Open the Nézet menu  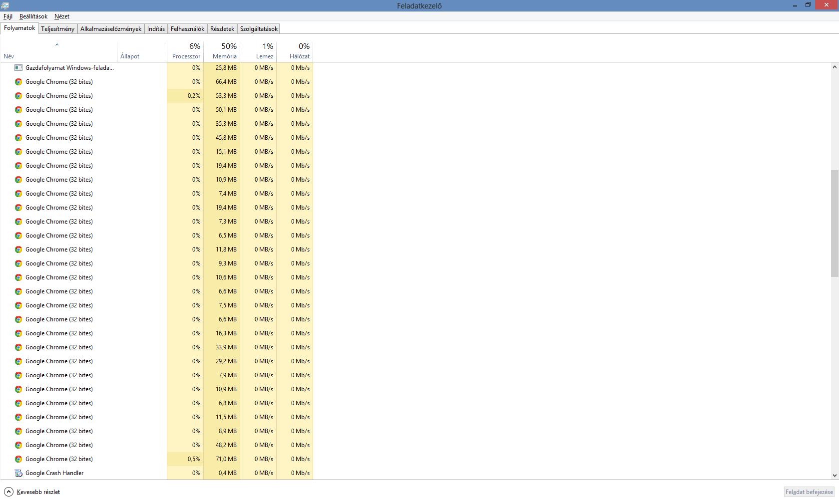[62, 16]
